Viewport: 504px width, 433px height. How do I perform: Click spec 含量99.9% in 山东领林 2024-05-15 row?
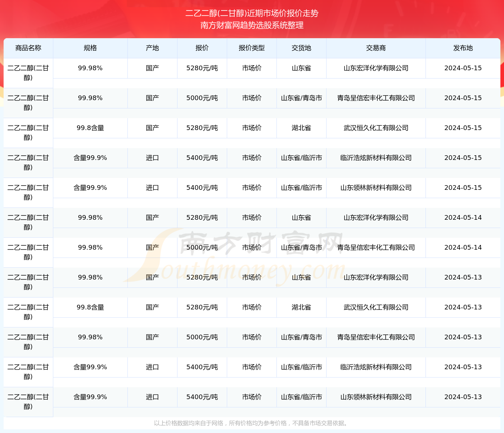click(90, 188)
